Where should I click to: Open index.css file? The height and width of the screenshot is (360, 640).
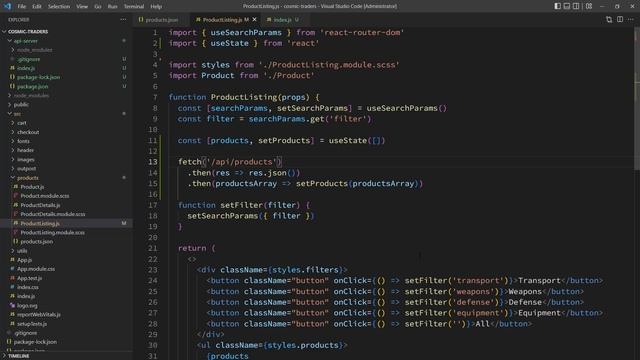click(x=28, y=287)
